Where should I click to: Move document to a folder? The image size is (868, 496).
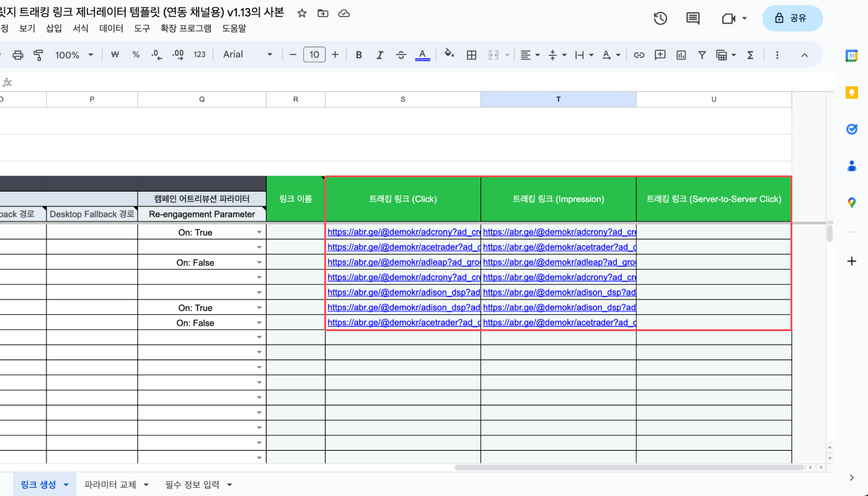tap(322, 13)
